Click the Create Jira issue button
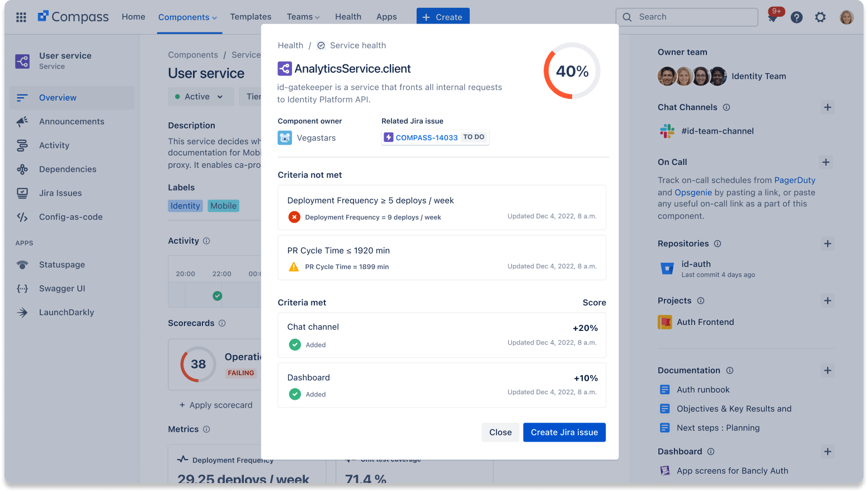The image size is (868, 492). click(564, 432)
